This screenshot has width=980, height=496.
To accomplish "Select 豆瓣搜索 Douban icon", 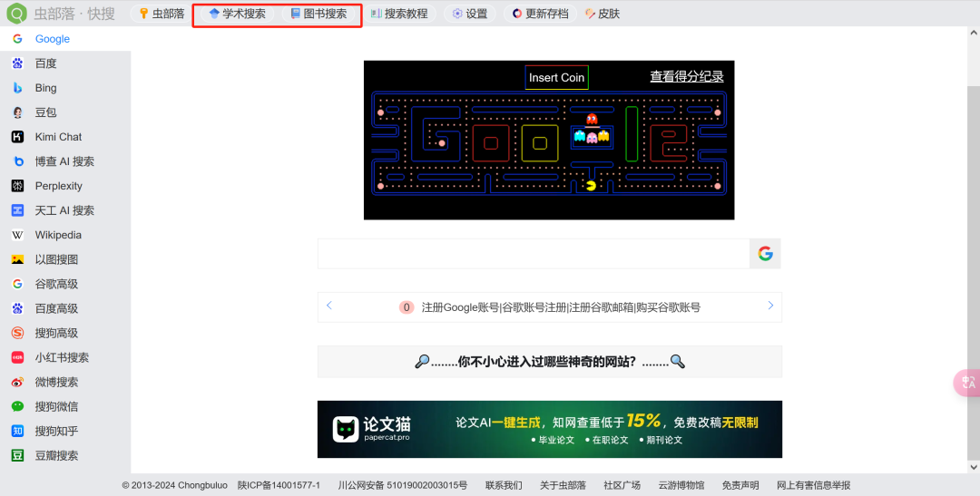I will pyautogui.click(x=17, y=455).
